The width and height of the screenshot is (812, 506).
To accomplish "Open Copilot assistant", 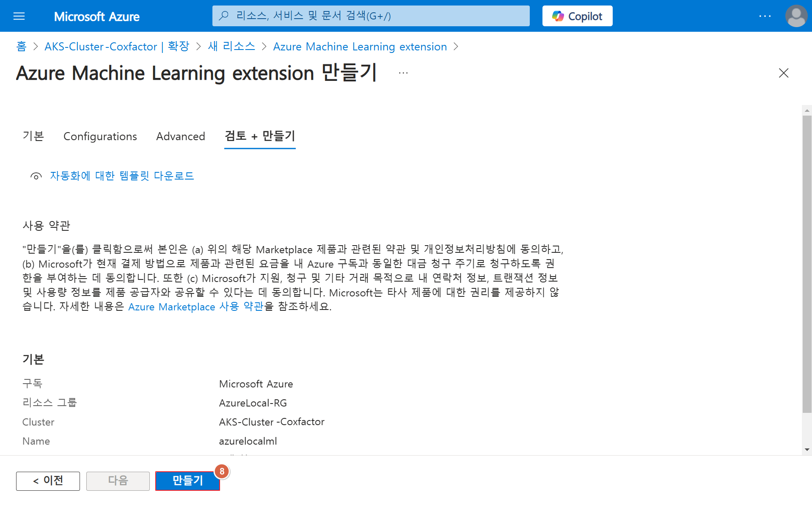I will point(577,16).
